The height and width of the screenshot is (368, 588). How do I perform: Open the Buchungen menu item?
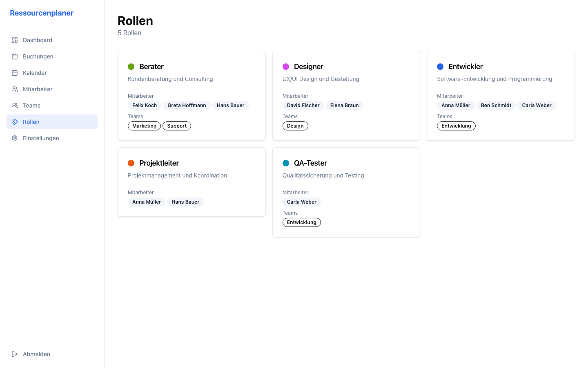[x=38, y=56]
